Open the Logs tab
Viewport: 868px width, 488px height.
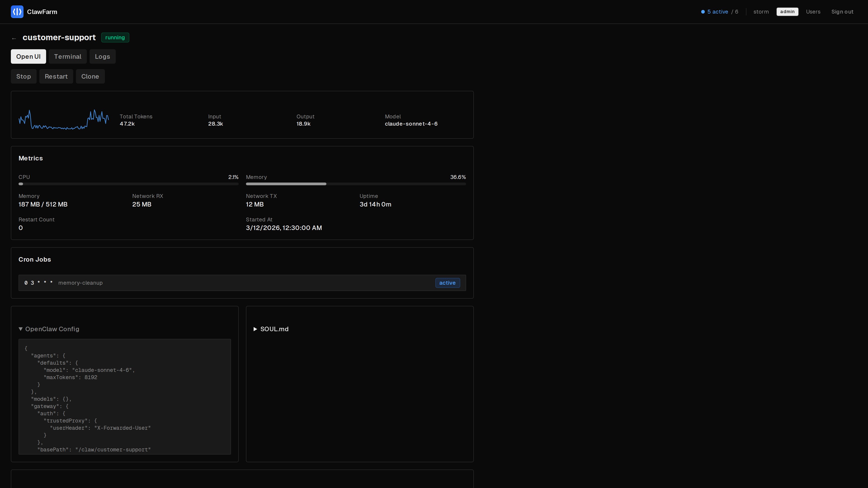[102, 56]
